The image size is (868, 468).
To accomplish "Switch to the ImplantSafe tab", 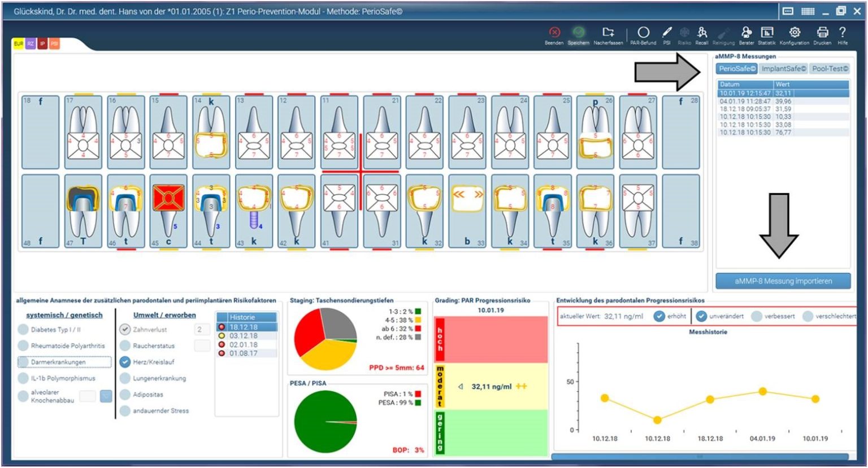I will 783,69.
